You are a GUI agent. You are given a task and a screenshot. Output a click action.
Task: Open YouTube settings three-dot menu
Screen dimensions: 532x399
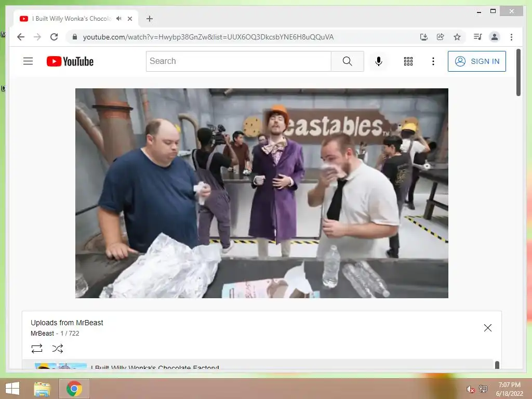pyautogui.click(x=433, y=61)
